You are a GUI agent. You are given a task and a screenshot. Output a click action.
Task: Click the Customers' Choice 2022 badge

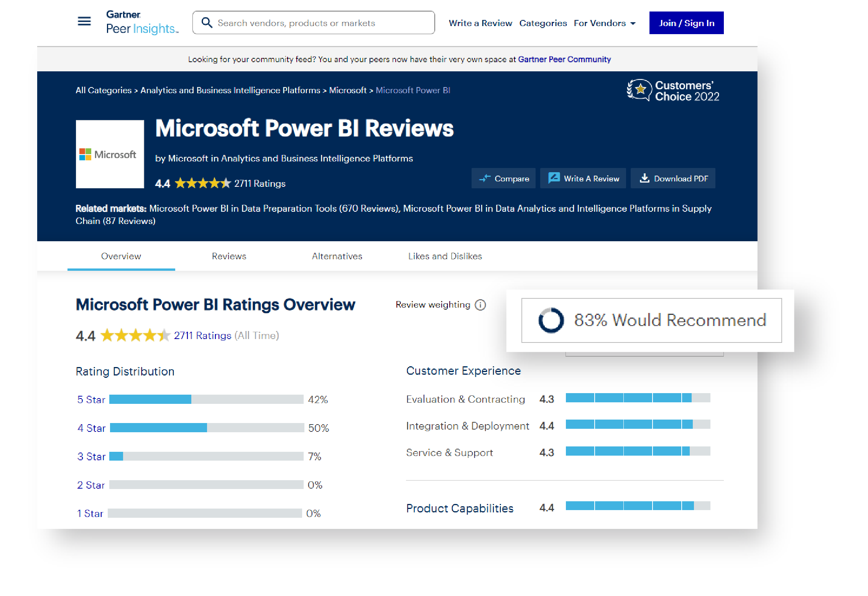[x=673, y=91]
